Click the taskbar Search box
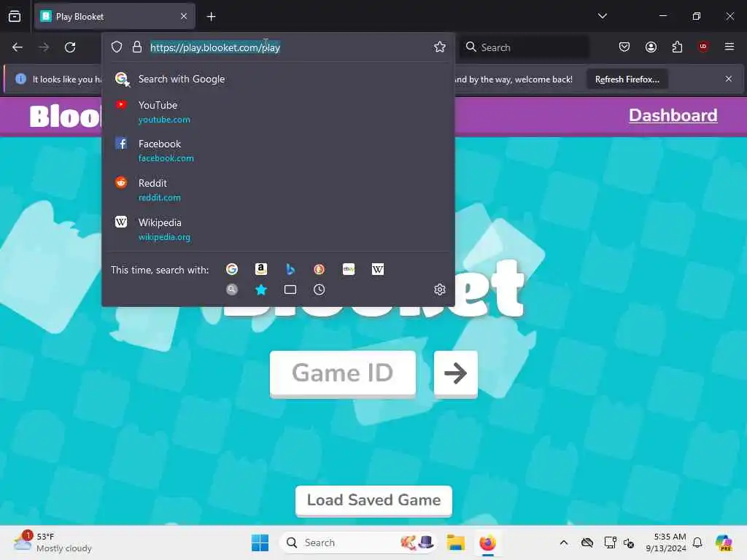Screen dimensions: 747x560 357,542
